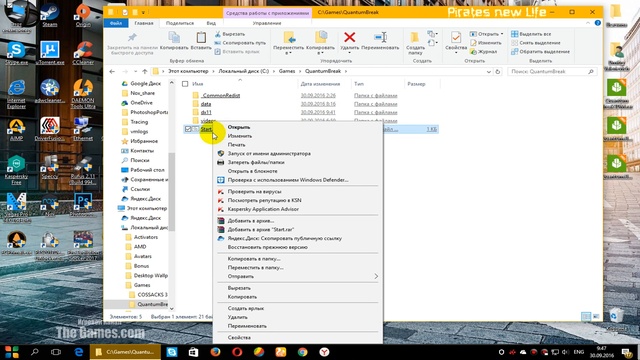Click the navigation pane scrollbar
640x360 pixels.
point(172,192)
